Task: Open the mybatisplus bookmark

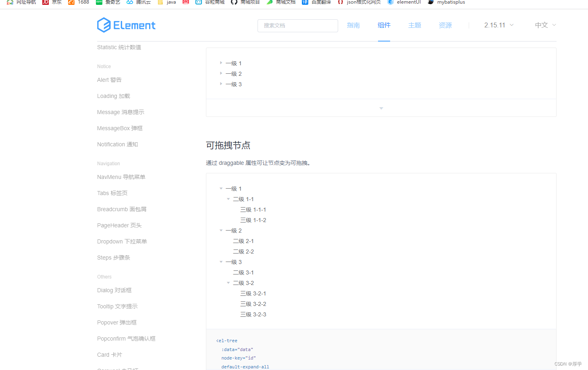Action: [x=447, y=2]
